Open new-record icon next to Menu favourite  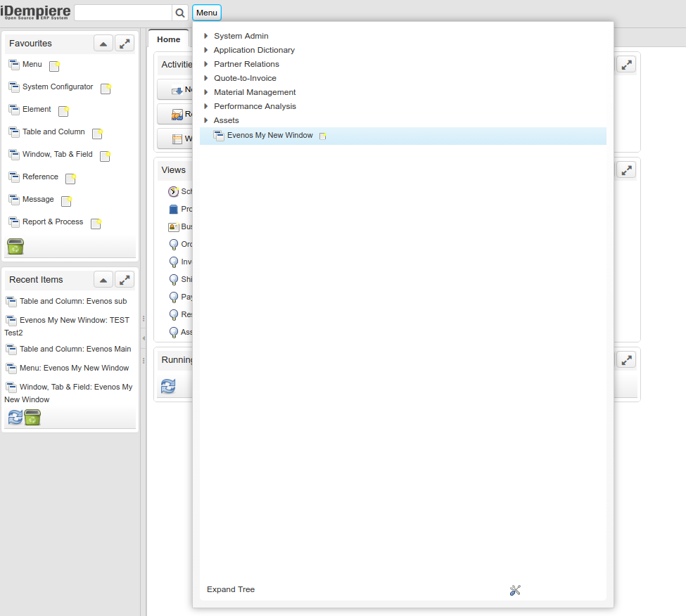[x=54, y=66]
